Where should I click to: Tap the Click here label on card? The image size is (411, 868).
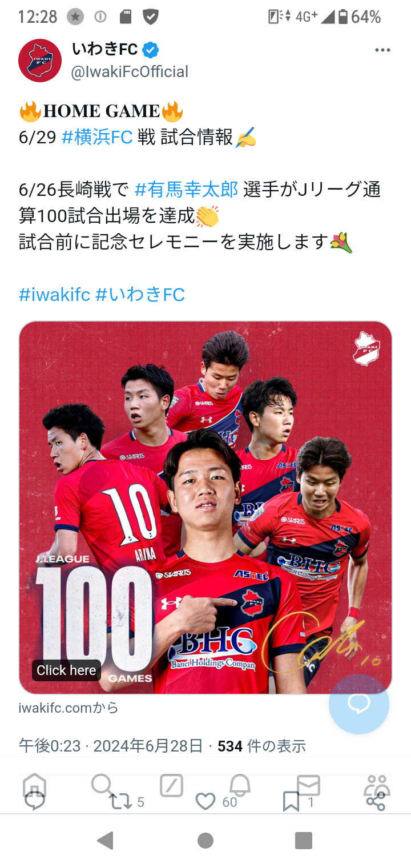[66, 670]
